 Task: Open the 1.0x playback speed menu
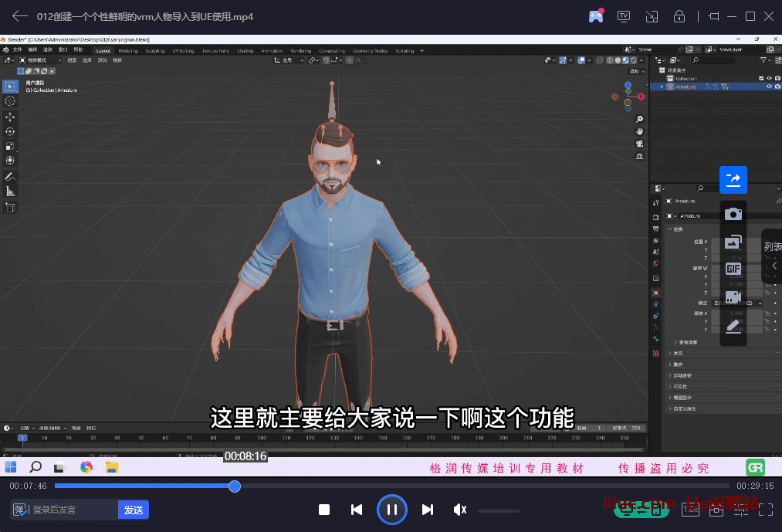691,510
